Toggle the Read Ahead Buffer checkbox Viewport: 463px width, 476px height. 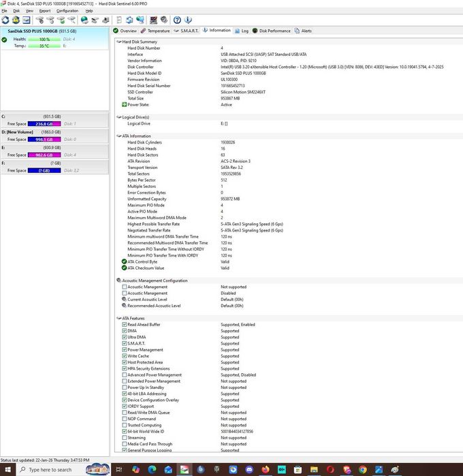coord(124,325)
